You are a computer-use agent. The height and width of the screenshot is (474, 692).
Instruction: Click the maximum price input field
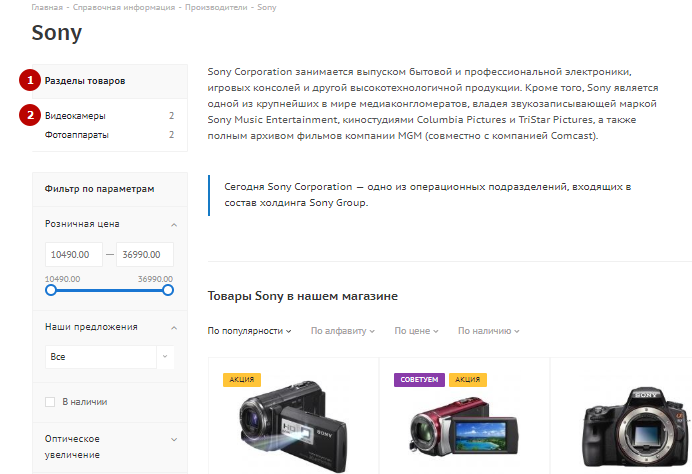point(145,255)
